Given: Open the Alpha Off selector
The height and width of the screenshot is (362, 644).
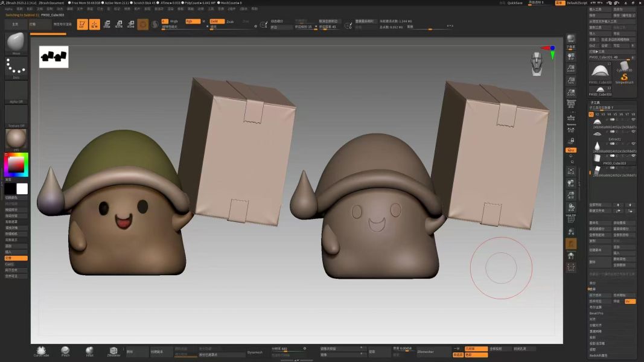Looking at the screenshot, I should pos(16,92).
